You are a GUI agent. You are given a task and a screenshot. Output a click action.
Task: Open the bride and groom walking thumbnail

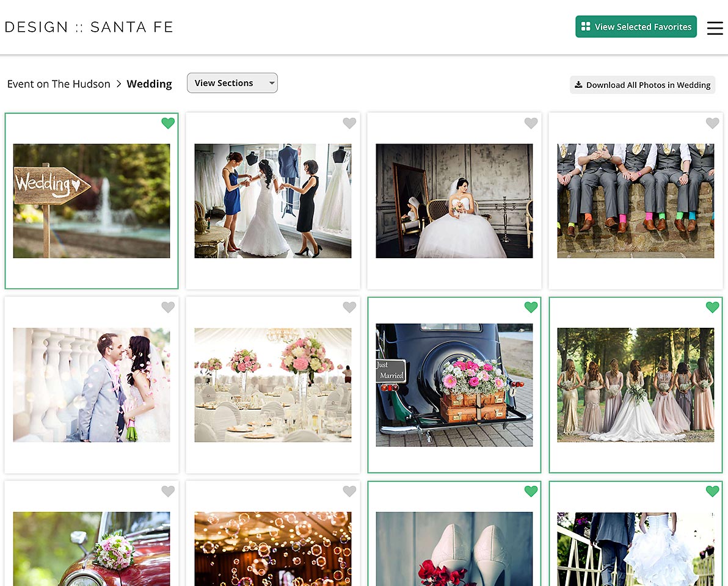pyautogui.click(x=636, y=549)
